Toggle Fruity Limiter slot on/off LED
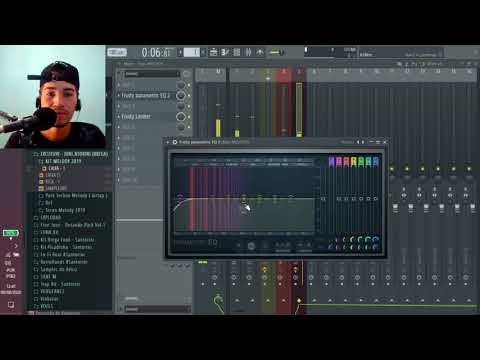Image resolution: width=480 pixels, height=360 pixels. [189, 117]
